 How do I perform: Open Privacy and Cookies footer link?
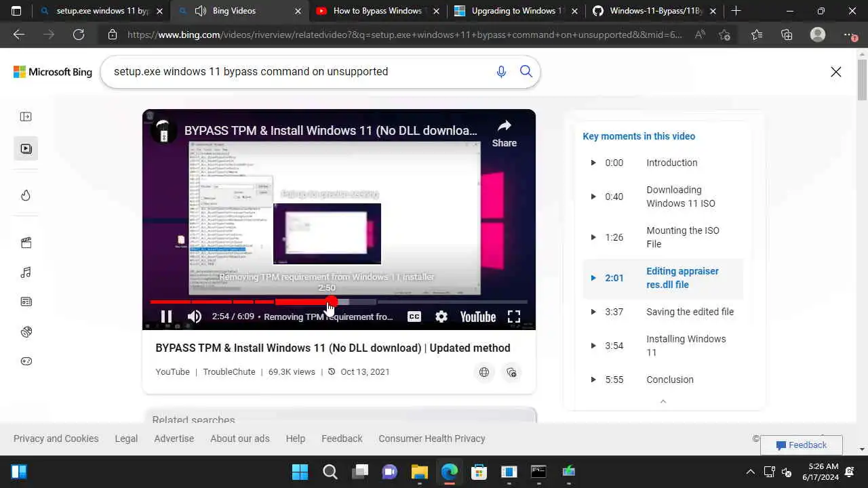56,439
